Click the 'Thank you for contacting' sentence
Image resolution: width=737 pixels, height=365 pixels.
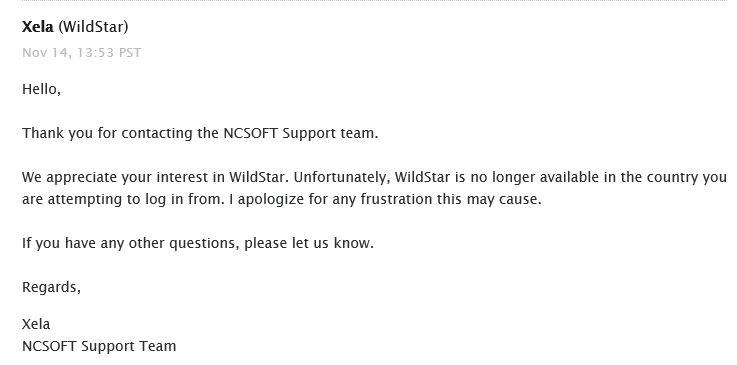[200, 133]
